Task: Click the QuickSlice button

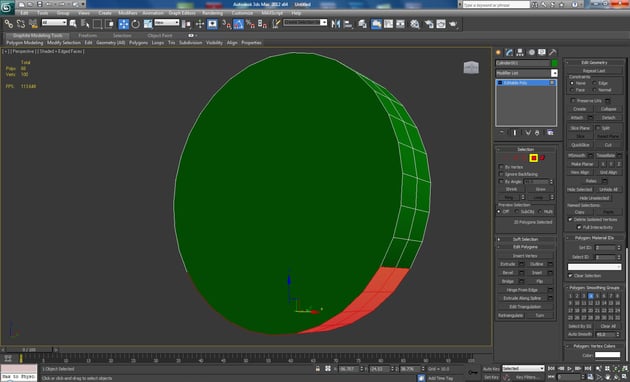Action: [x=580, y=145]
